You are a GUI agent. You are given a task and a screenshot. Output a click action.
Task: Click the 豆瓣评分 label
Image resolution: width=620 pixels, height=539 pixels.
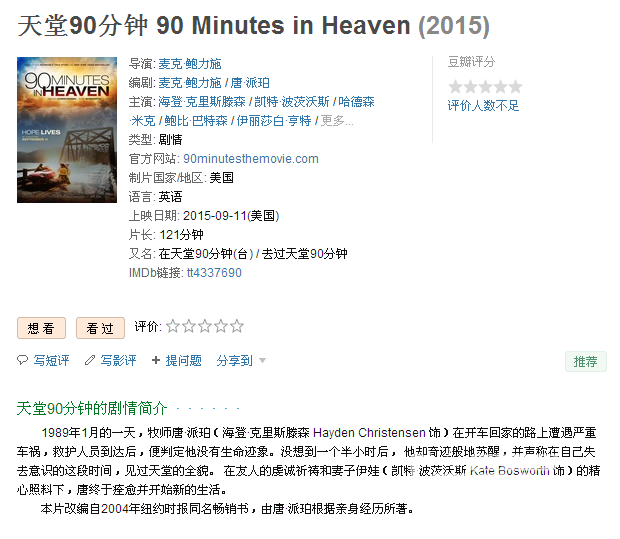[x=471, y=62]
